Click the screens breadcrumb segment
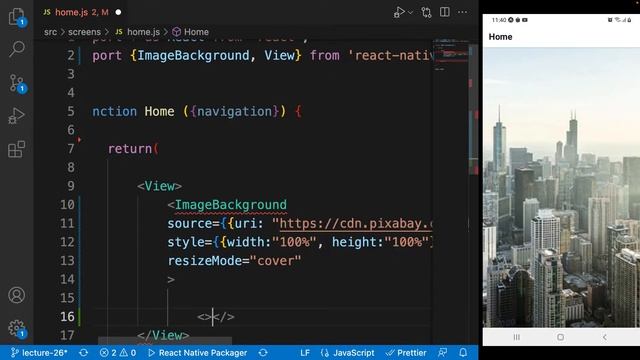 84,32
